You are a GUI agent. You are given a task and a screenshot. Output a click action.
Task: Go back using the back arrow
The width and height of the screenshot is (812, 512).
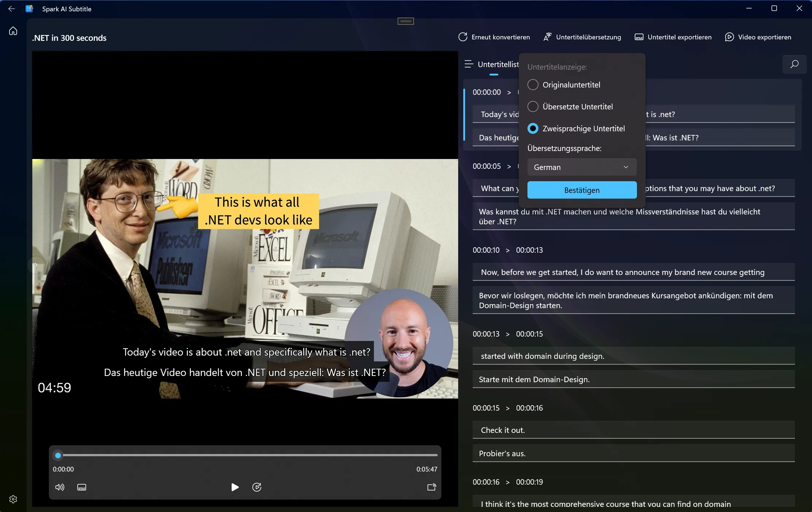[12, 9]
